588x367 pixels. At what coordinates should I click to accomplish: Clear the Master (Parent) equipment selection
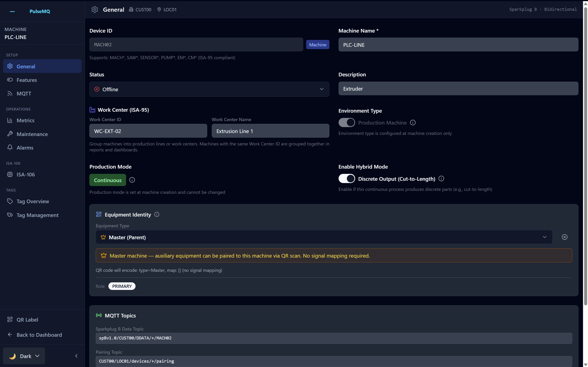click(x=565, y=237)
